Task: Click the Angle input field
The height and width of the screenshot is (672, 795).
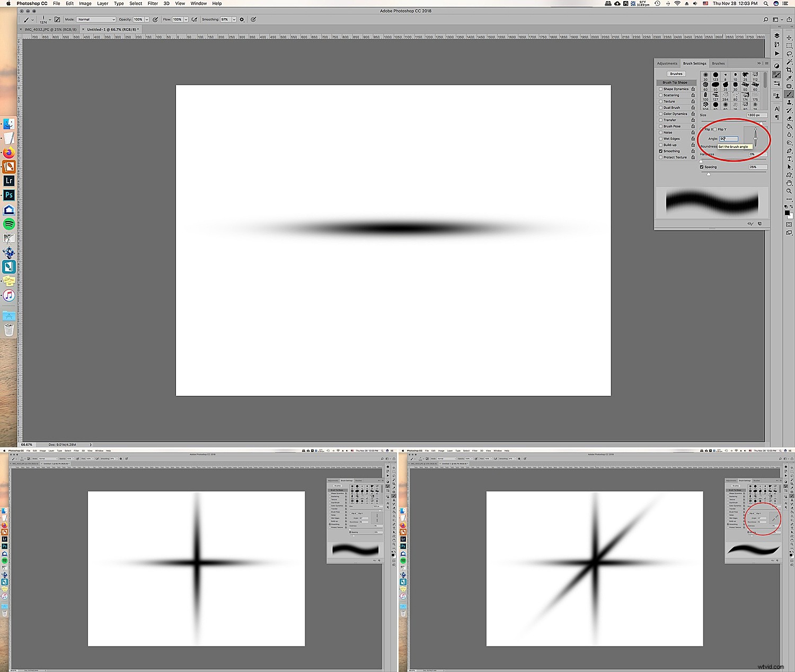Action: tap(728, 139)
